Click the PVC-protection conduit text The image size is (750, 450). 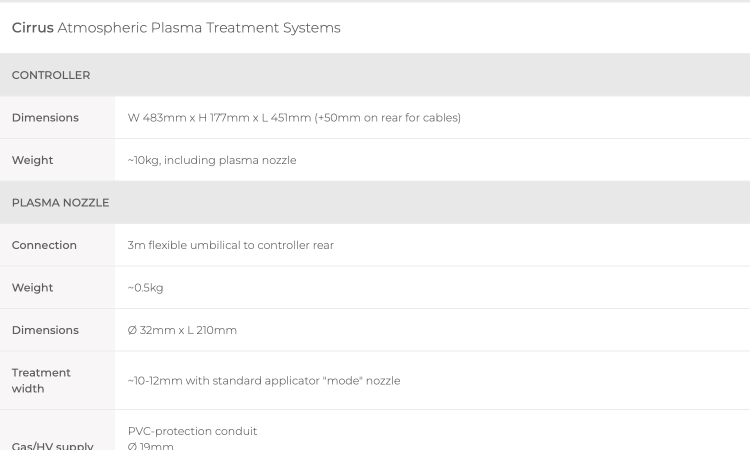192,431
